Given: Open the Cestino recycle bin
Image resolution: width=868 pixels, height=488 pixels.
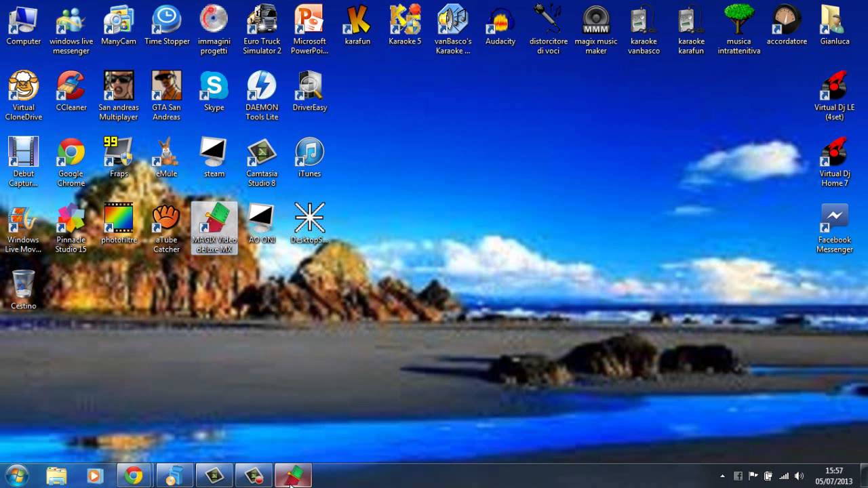Looking at the screenshot, I should 24,290.
